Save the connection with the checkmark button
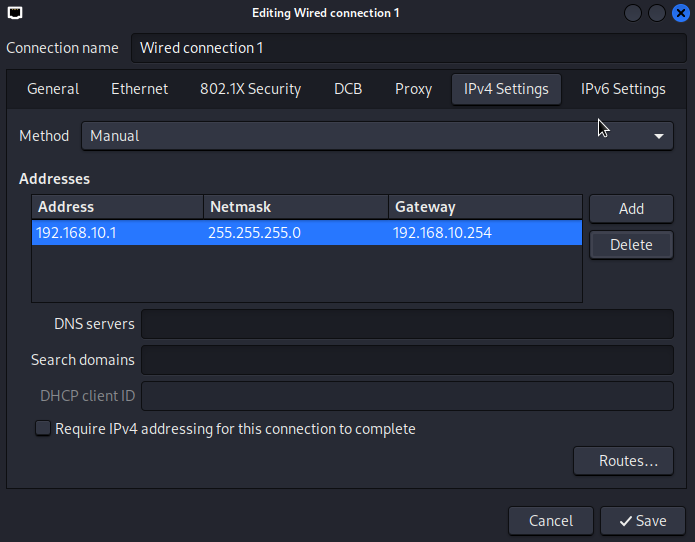695x542 pixels. click(643, 521)
